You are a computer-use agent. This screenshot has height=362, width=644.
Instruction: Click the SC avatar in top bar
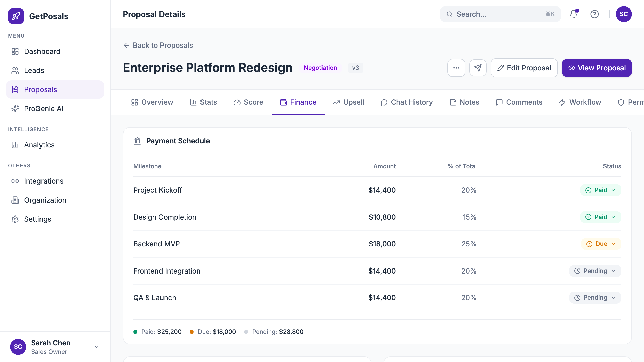[624, 14]
